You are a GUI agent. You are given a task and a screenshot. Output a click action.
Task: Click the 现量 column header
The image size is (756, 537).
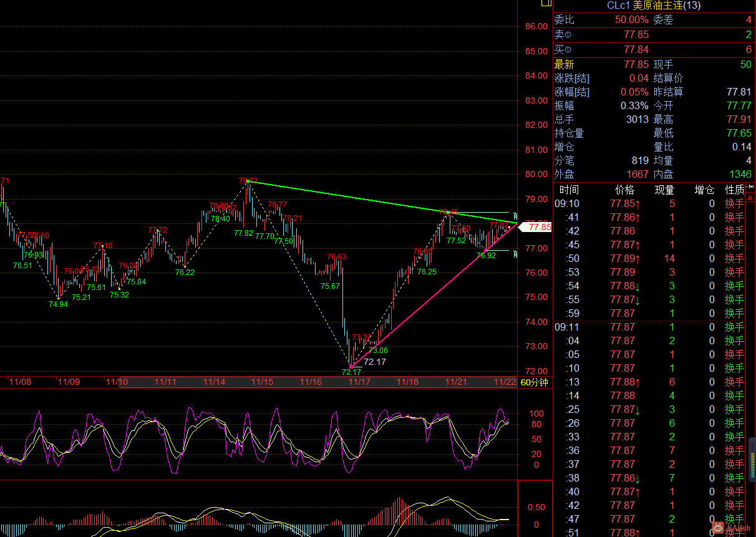coord(664,190)
